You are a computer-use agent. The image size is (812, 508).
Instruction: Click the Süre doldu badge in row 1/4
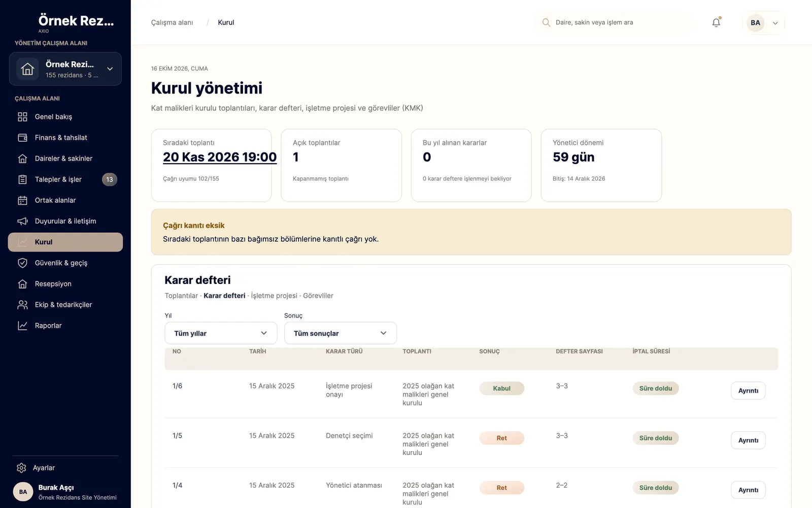coord(656,488)
